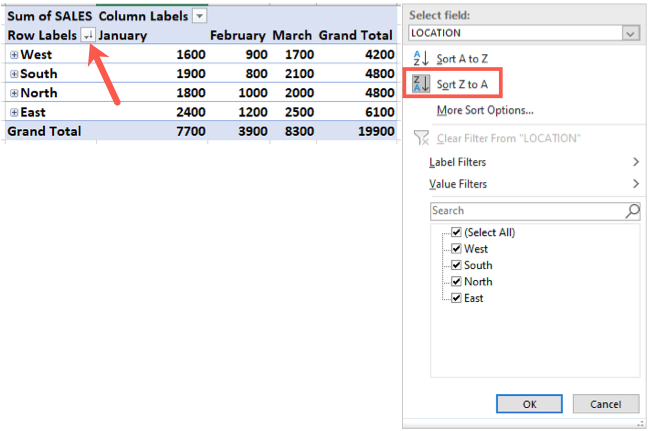Select West February value 900
Image resolution: width=650 pixels, height=431 pixels.
pyautogui.click(x=257, y=54)
